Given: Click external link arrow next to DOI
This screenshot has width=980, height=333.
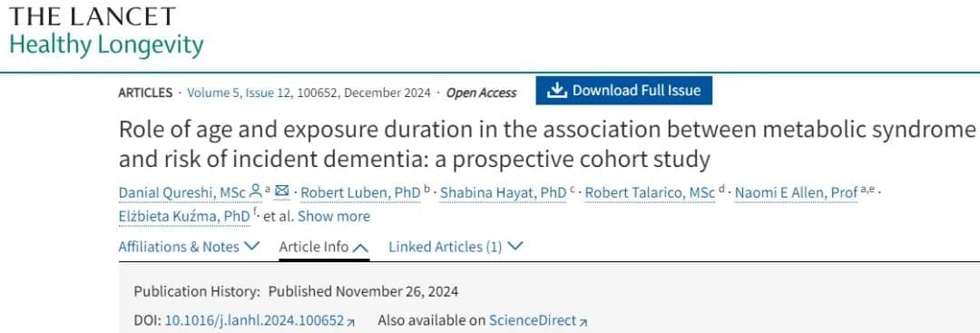Looking at the screenshot, I should tap(351, 322).
